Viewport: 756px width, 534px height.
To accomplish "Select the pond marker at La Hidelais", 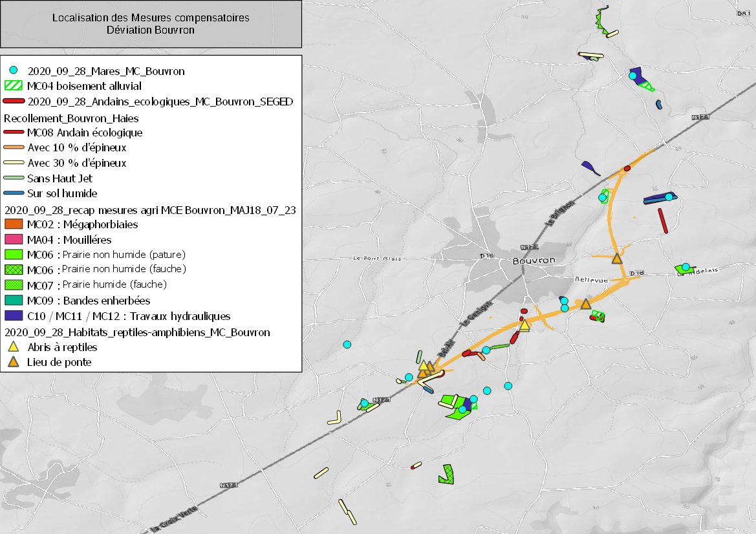I will [686, 266].
